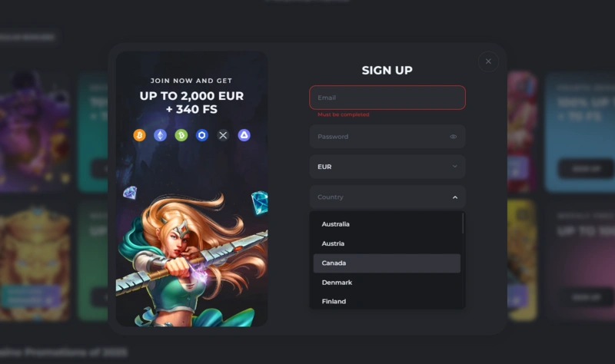The height and width of the screenshot is (364, 615).
Task: Collapse the Country dropdown chevron
Action: [455, 197]
